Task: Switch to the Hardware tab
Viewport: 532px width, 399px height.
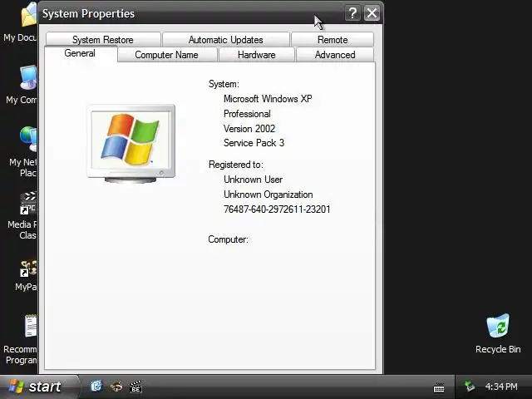Action: click(257, 55)
